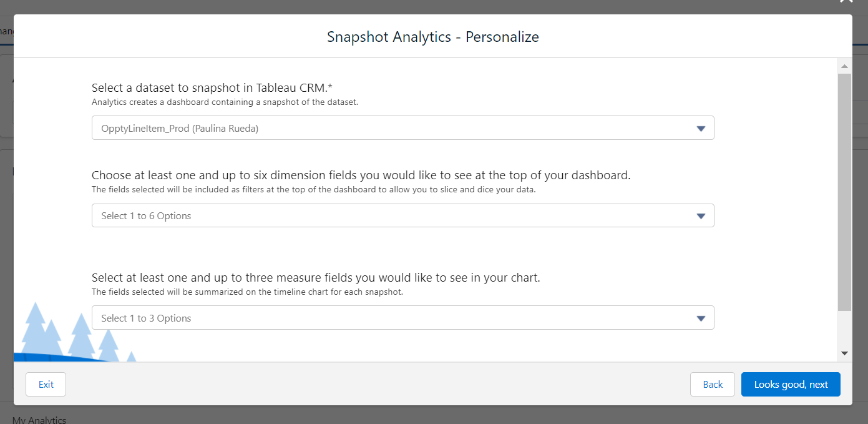Click the arrow icon on the measure fields selector
This screenshot has height=424, width=868.
pos(701,318)
